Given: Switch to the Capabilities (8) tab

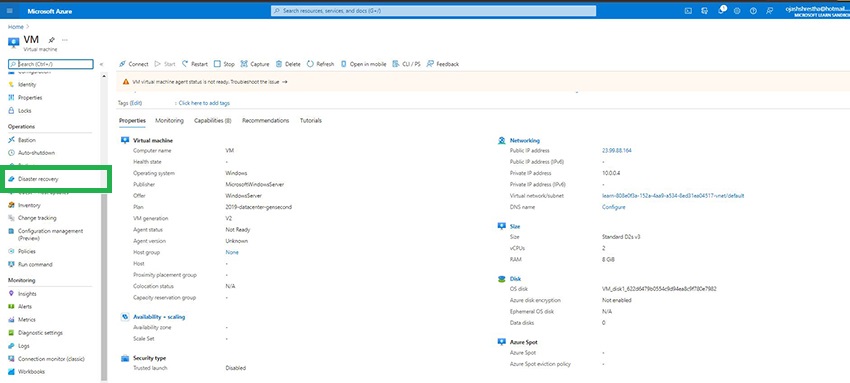Looking at the screenshot, I should tap(212, 120).
